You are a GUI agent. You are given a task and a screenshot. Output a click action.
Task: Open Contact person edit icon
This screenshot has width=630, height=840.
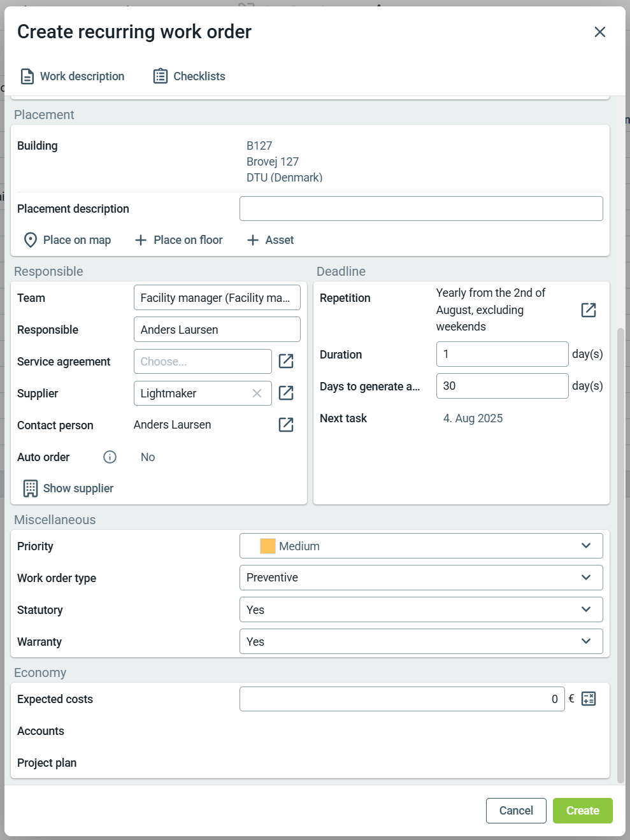coord(286,425)
